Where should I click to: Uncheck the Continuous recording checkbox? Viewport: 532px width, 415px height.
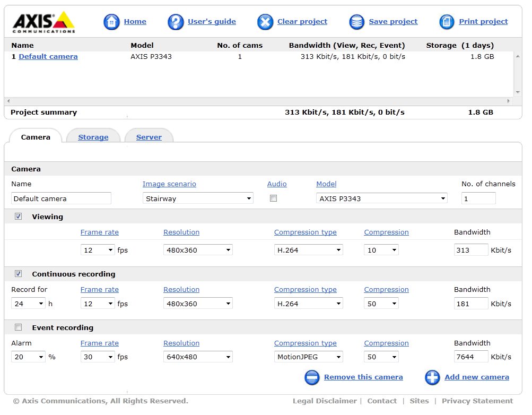click(x=19, y=273)
